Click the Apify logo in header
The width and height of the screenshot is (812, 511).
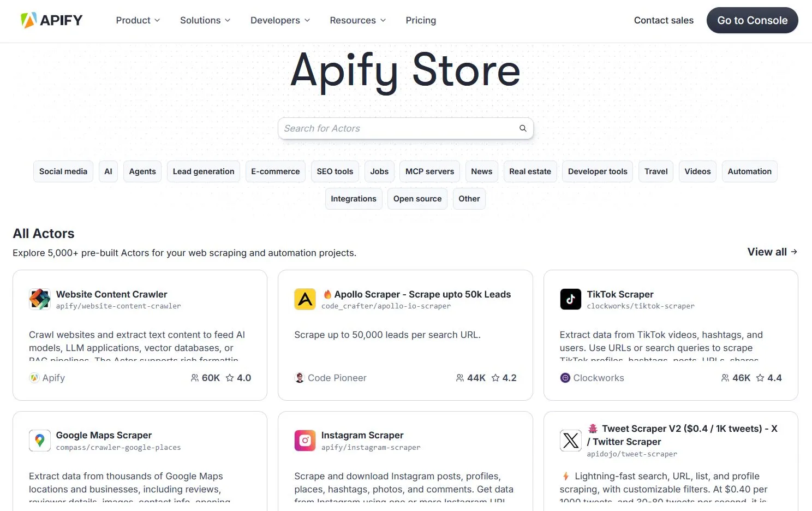pos(51,20)
